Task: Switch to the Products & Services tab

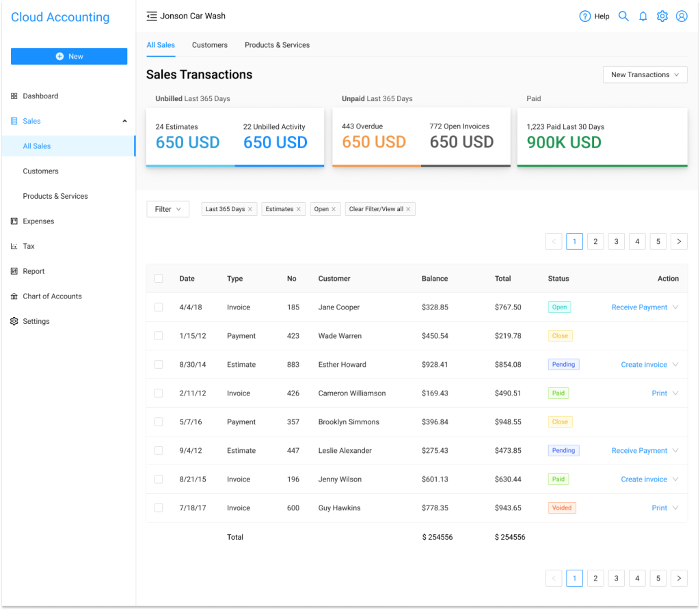Action: coord(277,45)
